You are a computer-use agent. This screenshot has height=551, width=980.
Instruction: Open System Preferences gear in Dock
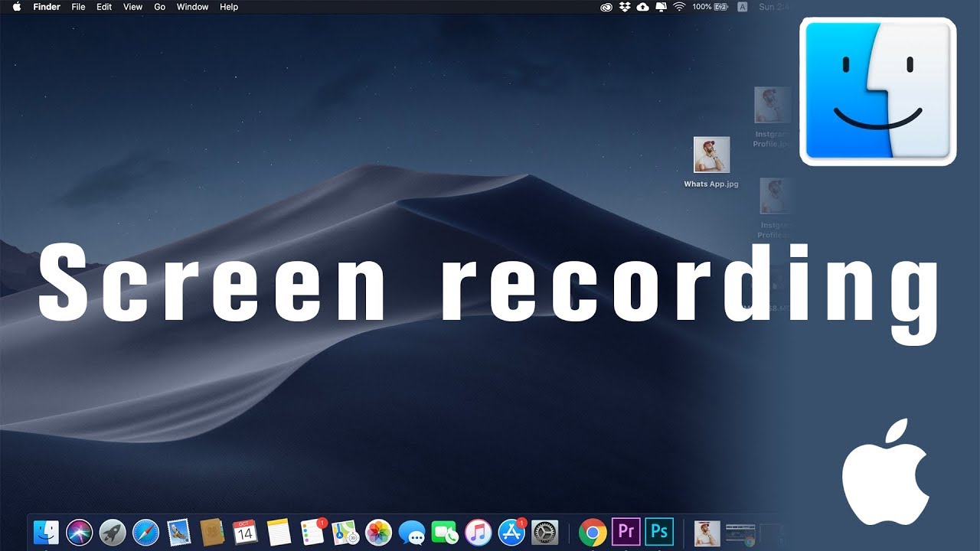[x=544, y=531]
